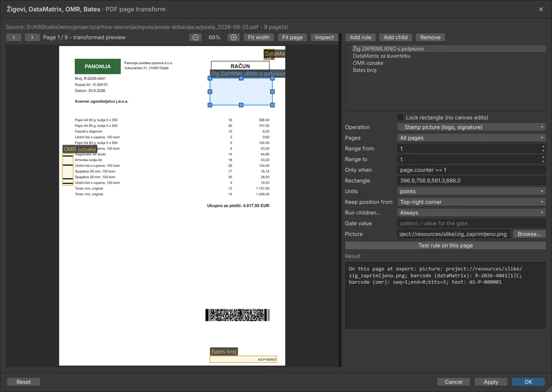The height and width of the screenshot is (392, 552).
Task: Click the Add rule button
Action: [x=360, y=37]
